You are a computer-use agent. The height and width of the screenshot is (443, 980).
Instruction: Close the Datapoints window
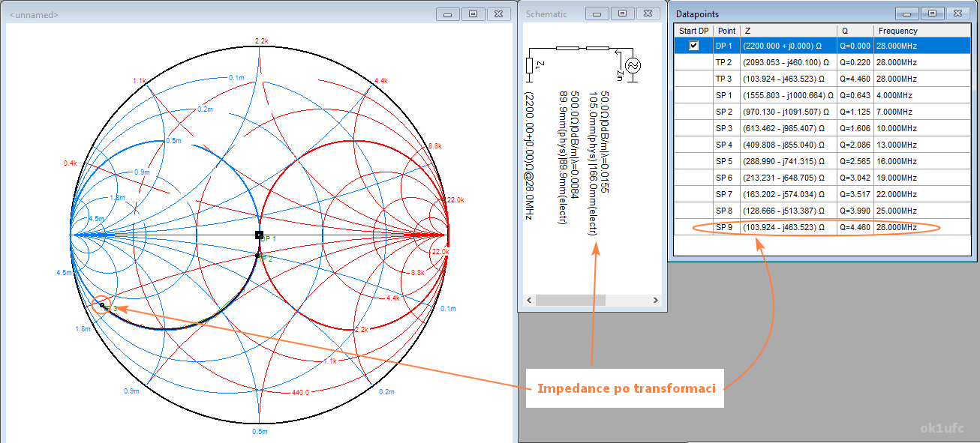[957, 13]
